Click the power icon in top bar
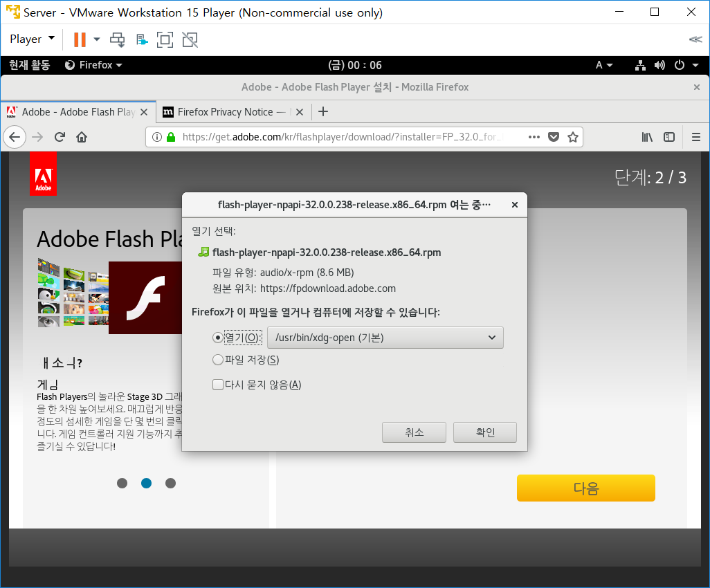 pos(680,65)
